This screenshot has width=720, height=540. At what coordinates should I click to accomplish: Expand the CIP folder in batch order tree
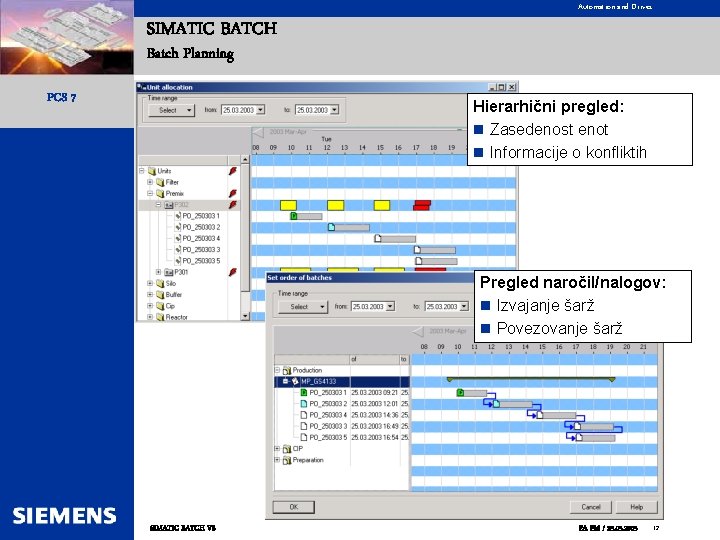tap(277, 448)
